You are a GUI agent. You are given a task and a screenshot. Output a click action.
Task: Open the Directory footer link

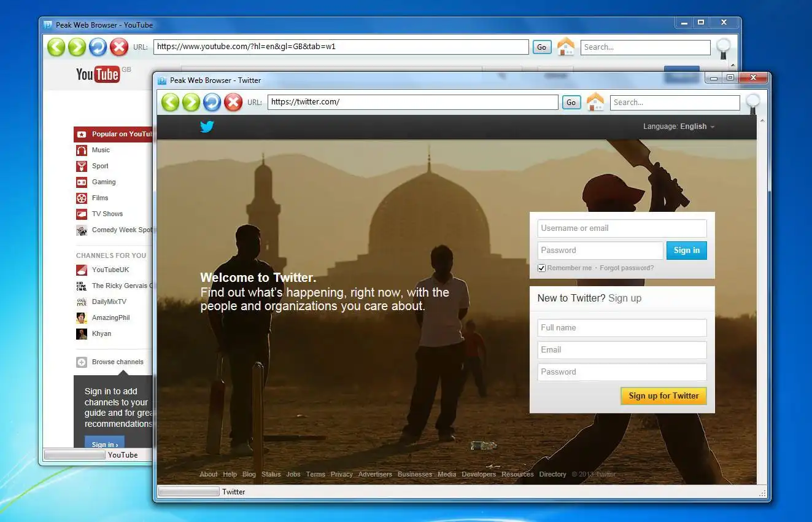pyautogui.click(x=553, y=474)
